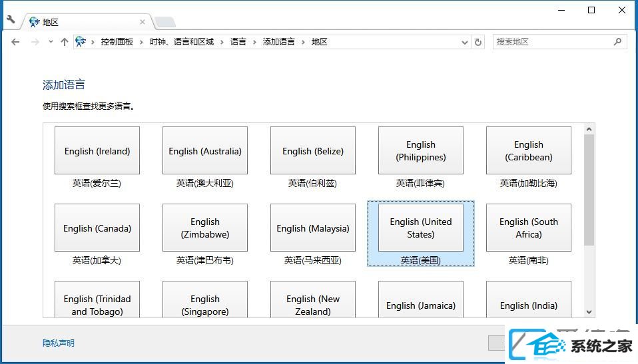Expand chevron after 控制面板 breadcrumb
Viewport: 638px width, 364px height.
[141, 43]
